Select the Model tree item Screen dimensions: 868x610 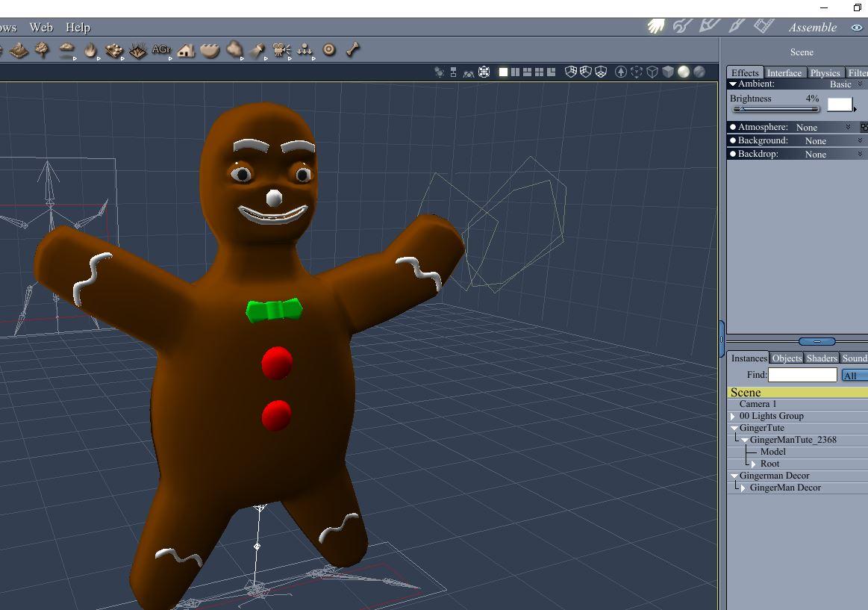(772, 452)
